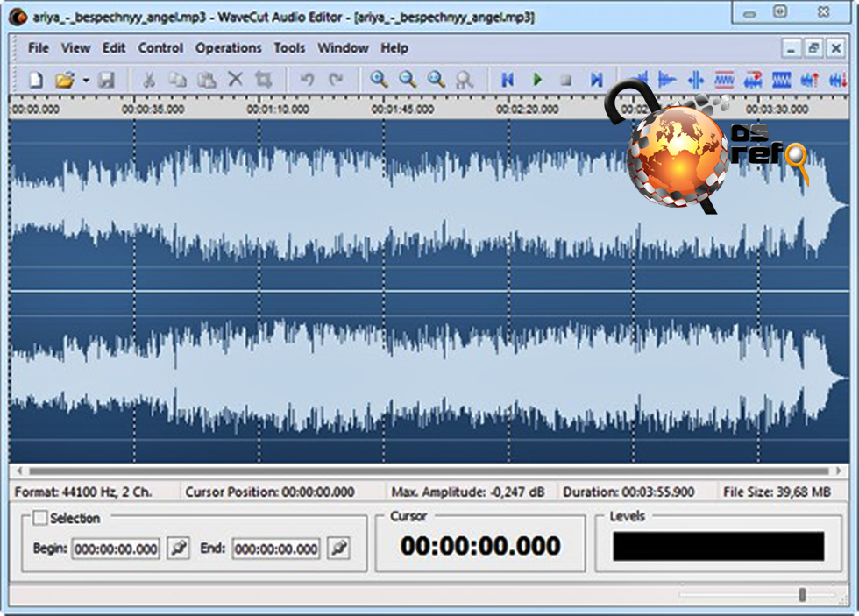Play the audio track
This screenshot has height=616, width=859.
[536, 80]
